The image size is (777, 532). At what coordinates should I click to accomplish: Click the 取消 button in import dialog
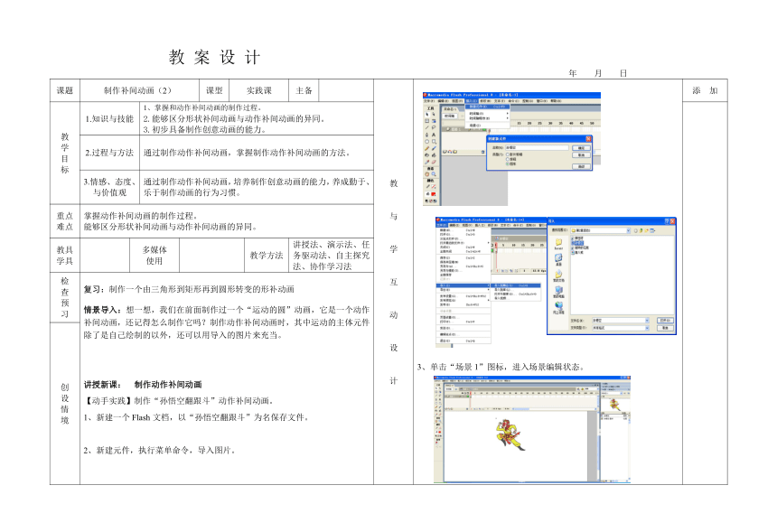(x=665, y=328)
